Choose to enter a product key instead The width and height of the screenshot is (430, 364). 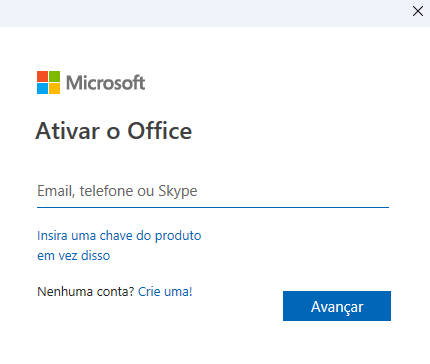coord(119,246)
